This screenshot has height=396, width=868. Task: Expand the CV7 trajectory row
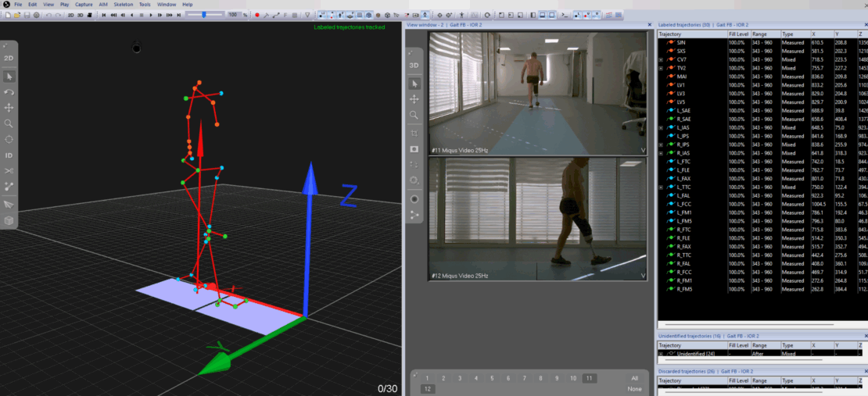coord(661,59)
